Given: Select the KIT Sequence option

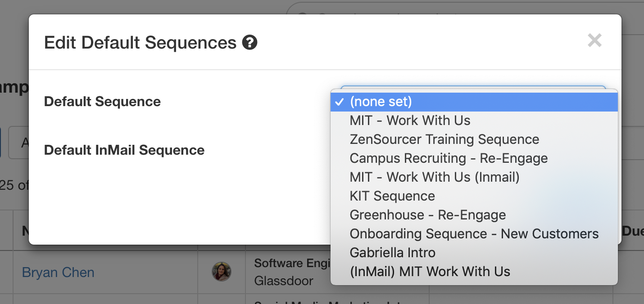Looking at the screenshot, I should (x=474, y=196).
